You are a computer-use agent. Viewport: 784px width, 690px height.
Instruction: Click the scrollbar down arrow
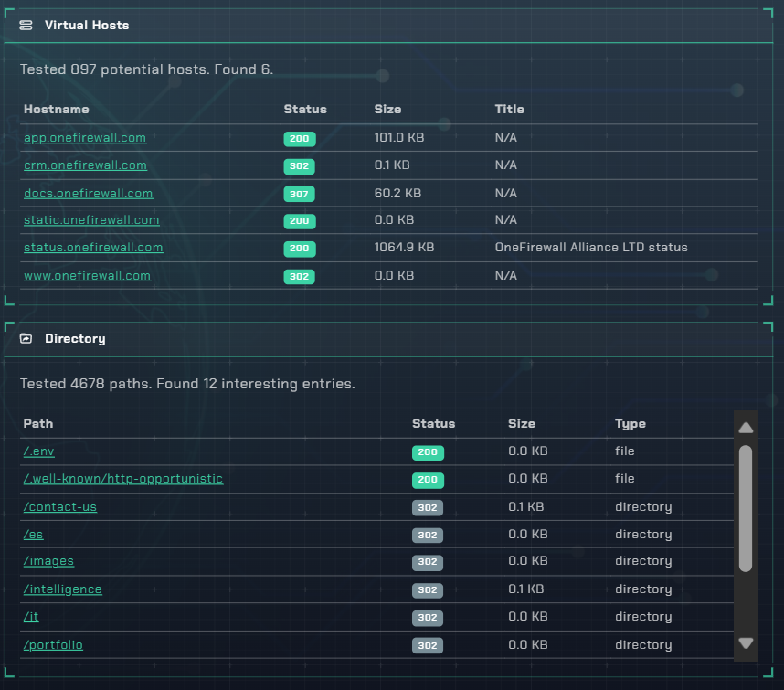pos(746,643)
